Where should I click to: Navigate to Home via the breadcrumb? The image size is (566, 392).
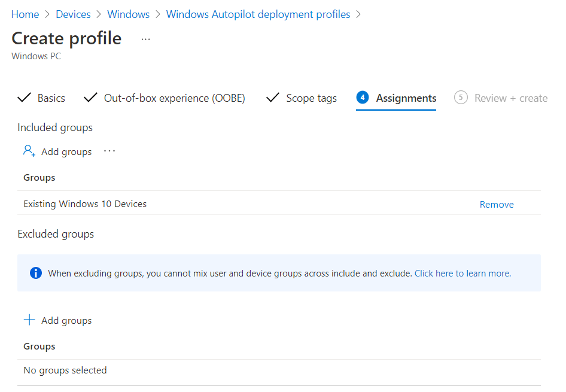point(25,14)
